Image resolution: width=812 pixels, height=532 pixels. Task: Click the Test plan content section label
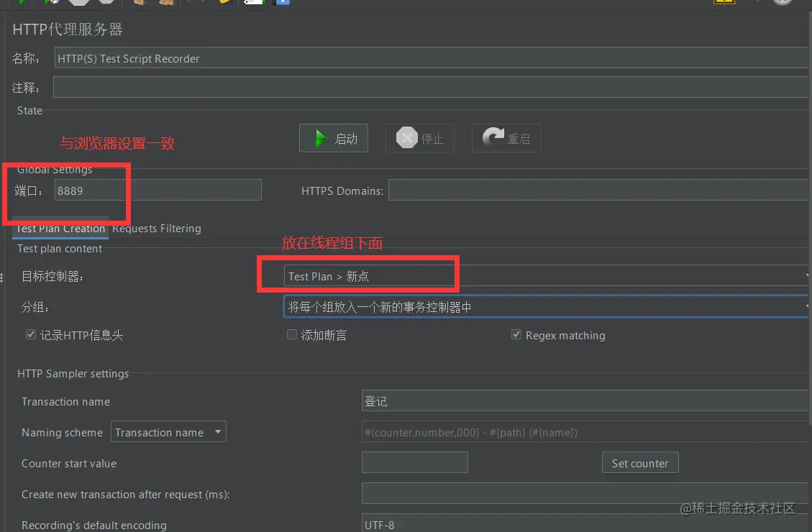tap(60, 249)
